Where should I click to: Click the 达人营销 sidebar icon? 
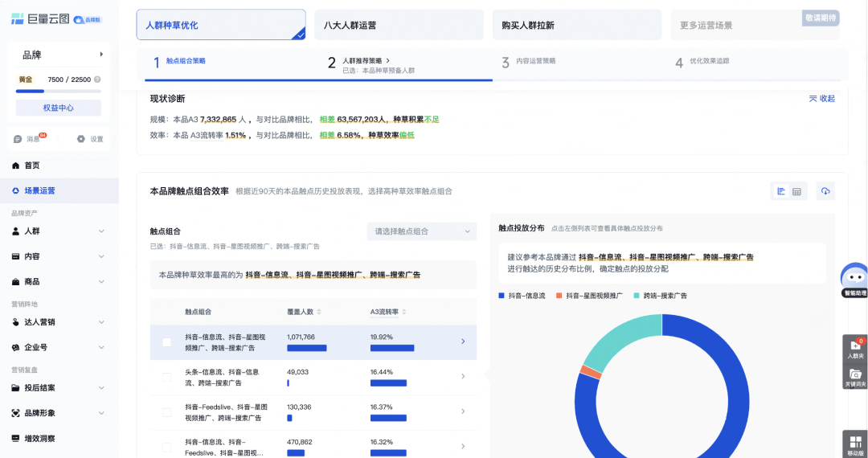coord(15,322)
